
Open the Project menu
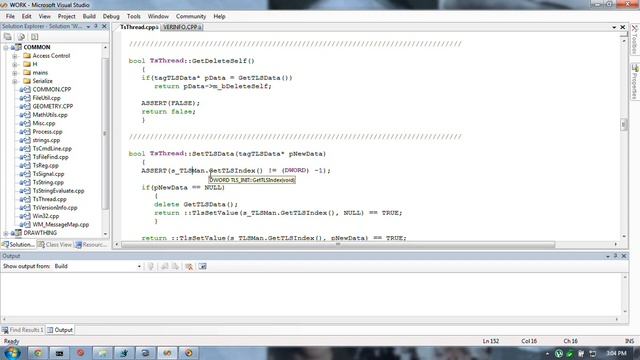(67, 16)
